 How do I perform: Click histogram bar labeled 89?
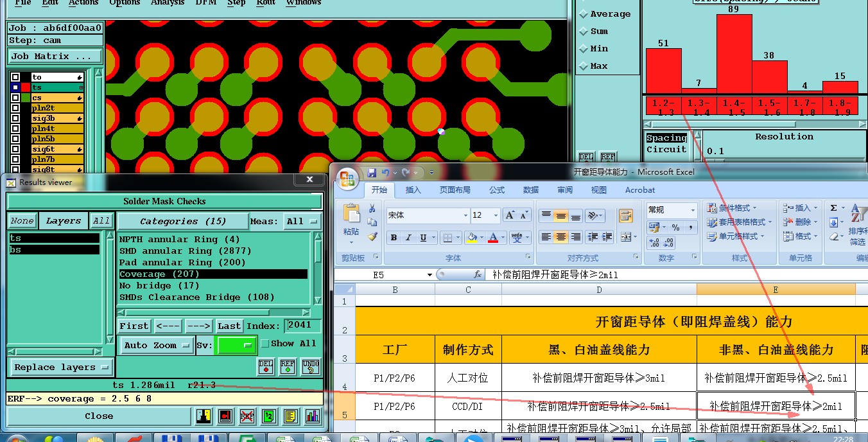[x=734, y=55]
